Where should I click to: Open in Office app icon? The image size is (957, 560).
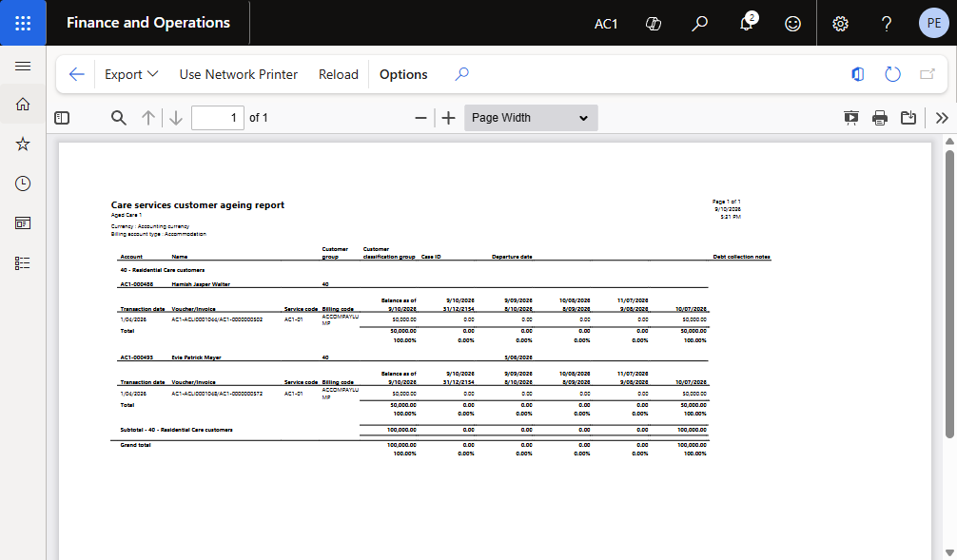[857, 74]
